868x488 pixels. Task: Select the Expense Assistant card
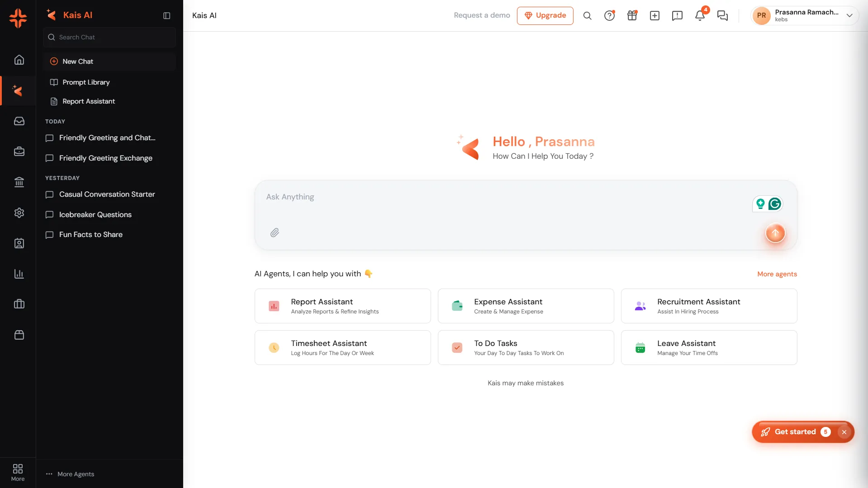(x=526, y=306)
